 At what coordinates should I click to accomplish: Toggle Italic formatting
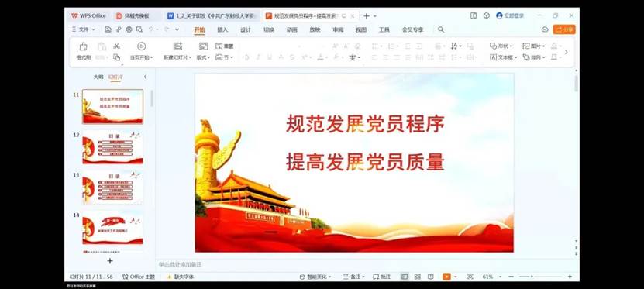258,57
